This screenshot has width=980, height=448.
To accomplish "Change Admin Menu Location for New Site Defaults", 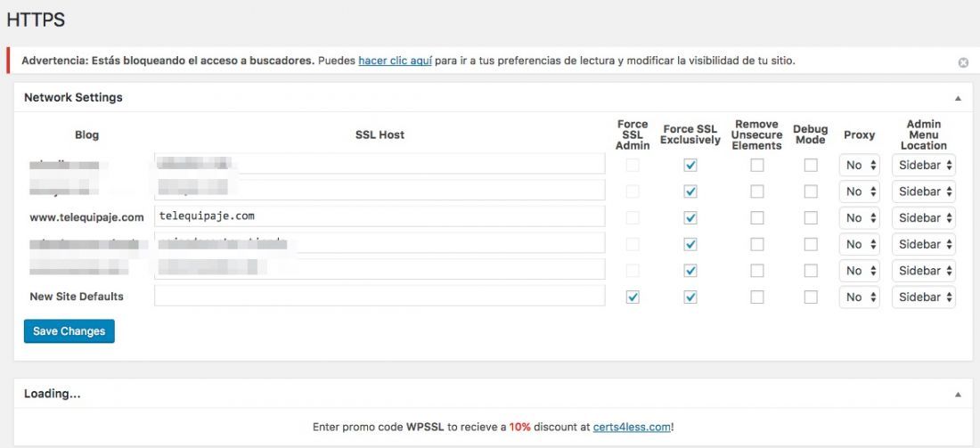I will (924, 297).
